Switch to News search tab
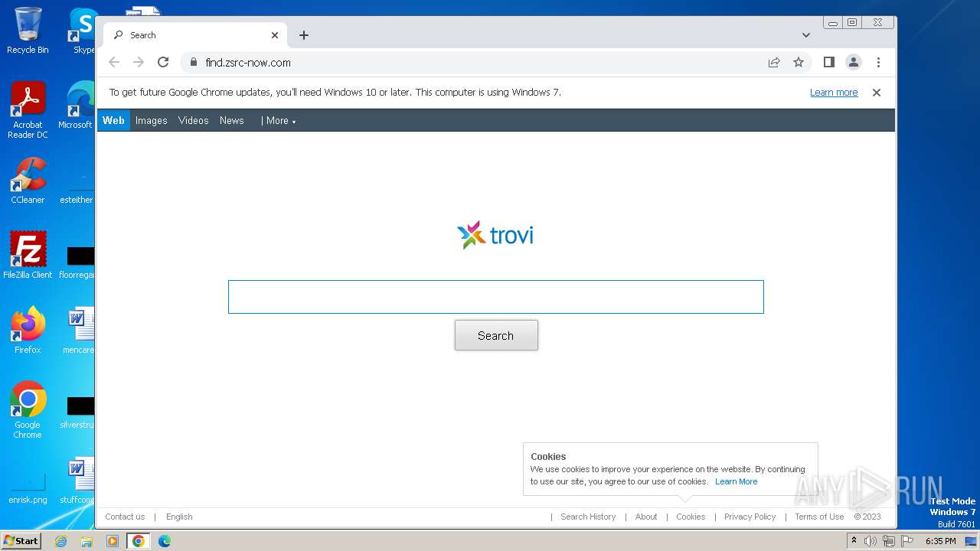980x551 pixels. coord(232,120)
